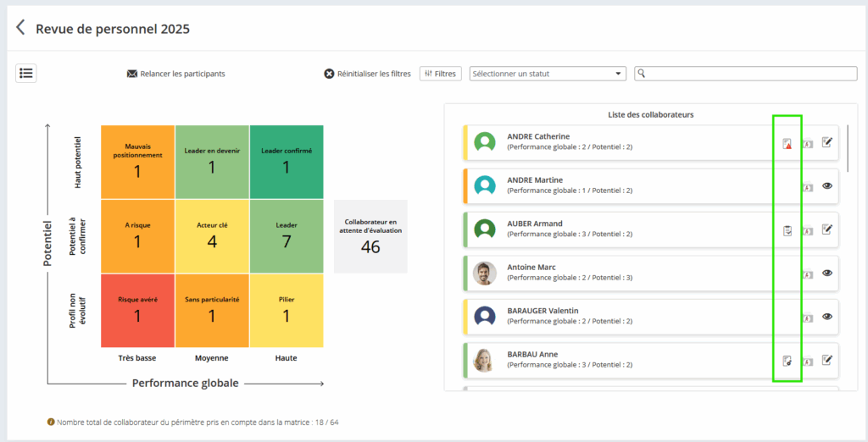Edit ANDRE Catherine's evaluation

[827, 142]
